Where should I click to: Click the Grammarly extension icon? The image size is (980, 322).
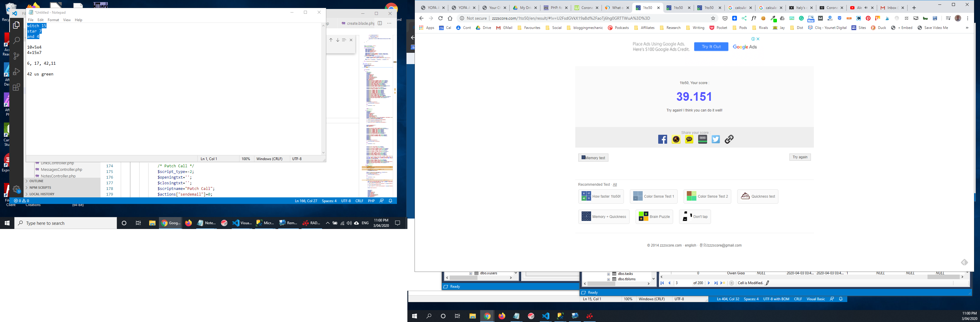(801, 18)
